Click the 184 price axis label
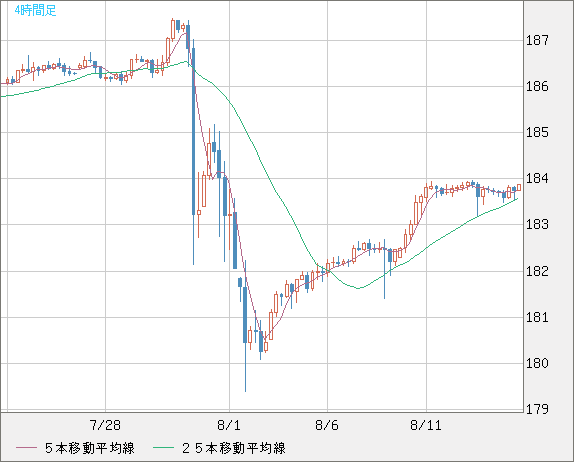This screenshot has height=462, width=574. 537,178
